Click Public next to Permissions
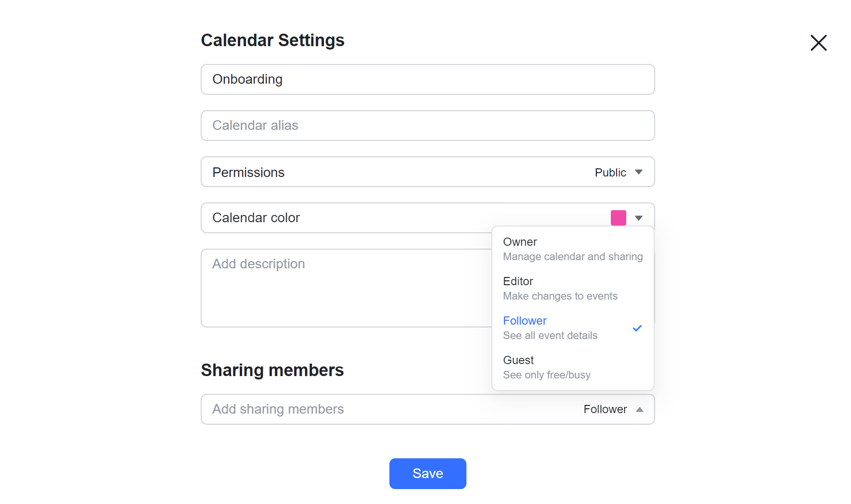The image size is (851, 504). pyautogui.click(x=610, y=172)
